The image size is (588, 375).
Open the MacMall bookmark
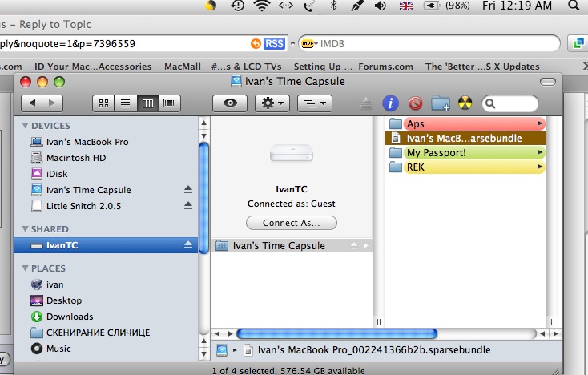223,67
